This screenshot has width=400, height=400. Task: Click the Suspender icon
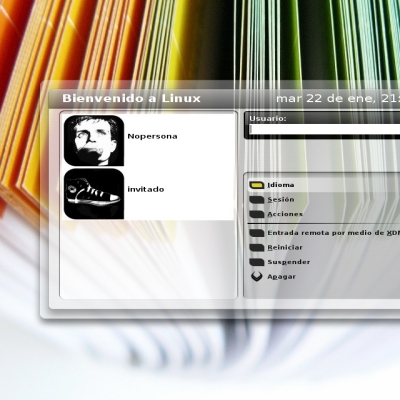click(x=257, y=262)
